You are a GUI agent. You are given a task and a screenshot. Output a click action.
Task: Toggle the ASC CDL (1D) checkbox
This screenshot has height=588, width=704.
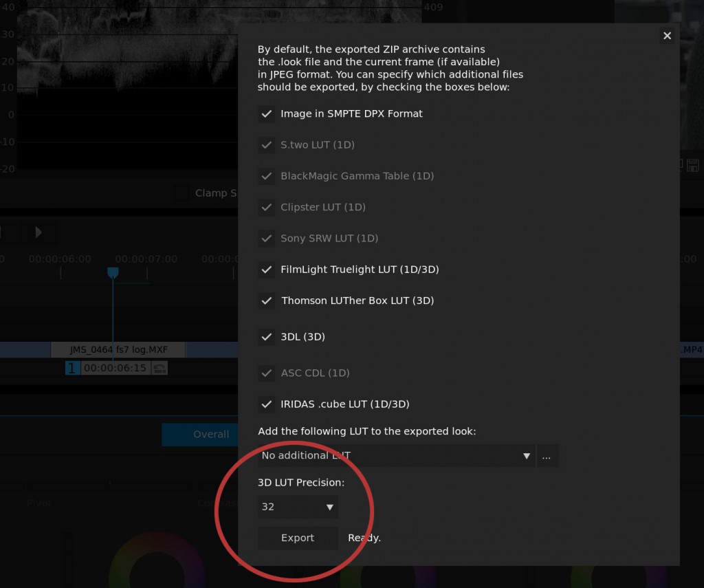[x=267, y=373]
